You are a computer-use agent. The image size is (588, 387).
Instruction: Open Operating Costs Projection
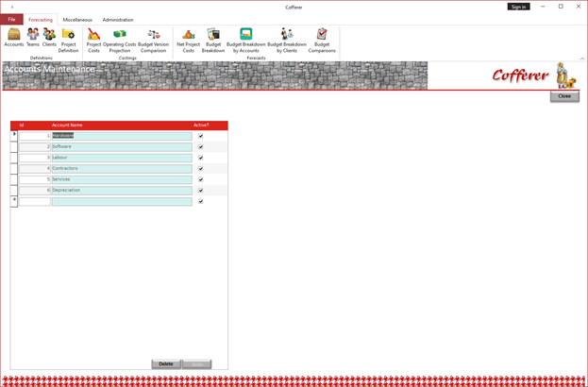pos(120,41)
